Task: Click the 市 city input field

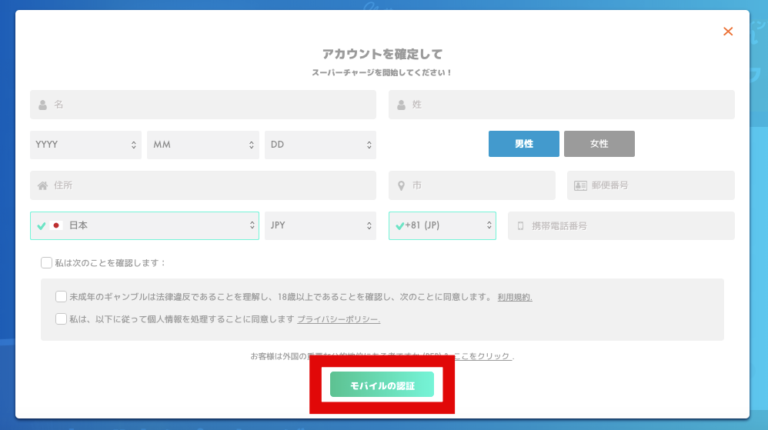Action: click(x=472, y=185)
